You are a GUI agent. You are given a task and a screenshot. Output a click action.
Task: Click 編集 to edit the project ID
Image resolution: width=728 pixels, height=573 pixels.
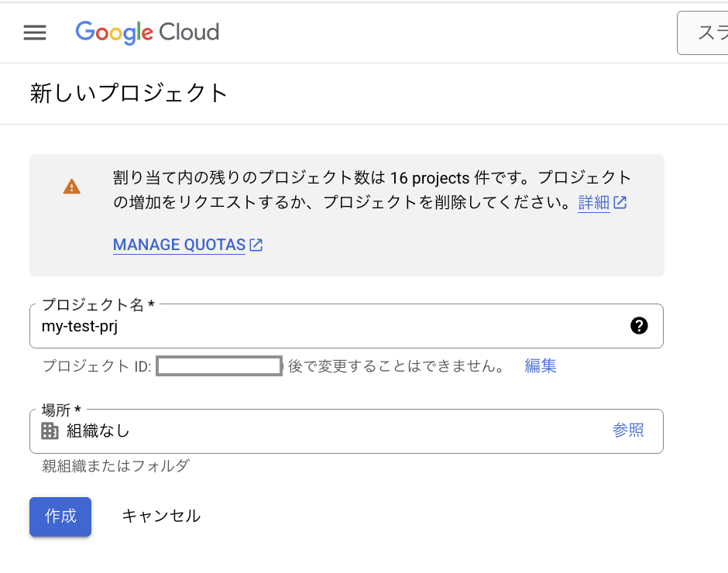click(x=541, y=366)
